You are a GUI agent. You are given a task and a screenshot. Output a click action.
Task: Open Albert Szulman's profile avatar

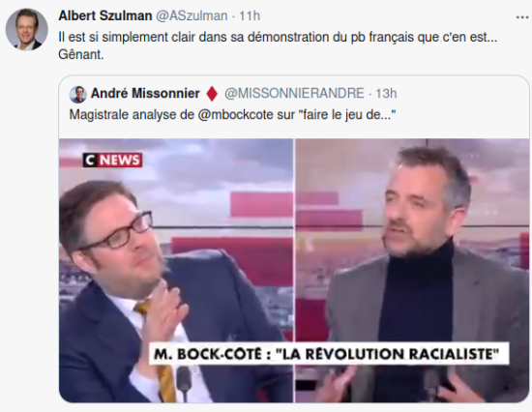pos(27,30)
